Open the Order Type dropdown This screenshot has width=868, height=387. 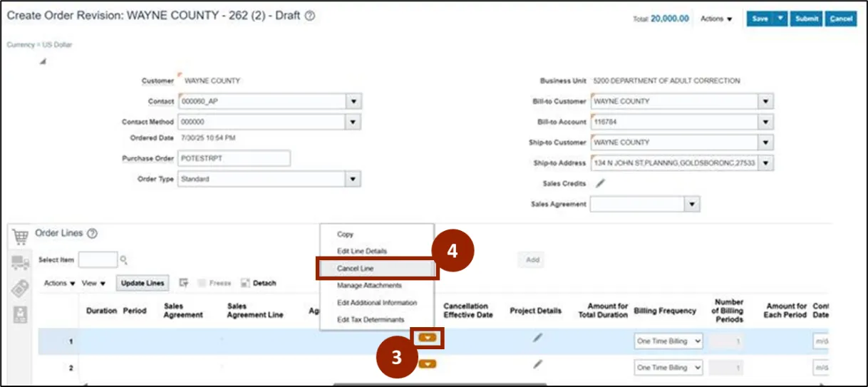pos(354,179)
